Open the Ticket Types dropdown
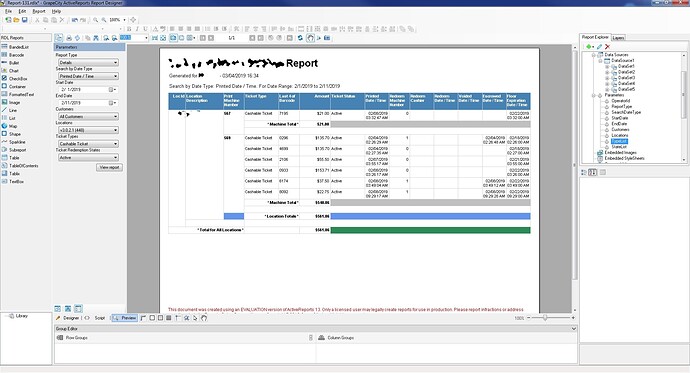This screenshot has height=373, width=690. click(x=88, y=144)
